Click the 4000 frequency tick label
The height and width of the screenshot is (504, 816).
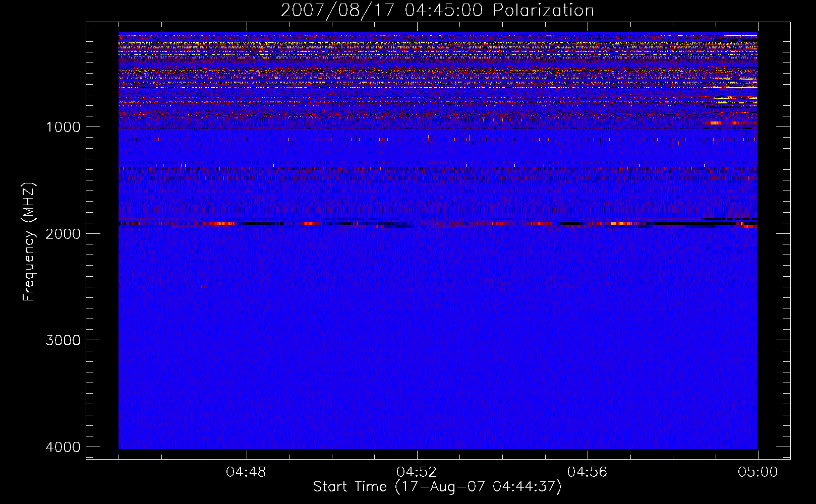pos(63,447)
